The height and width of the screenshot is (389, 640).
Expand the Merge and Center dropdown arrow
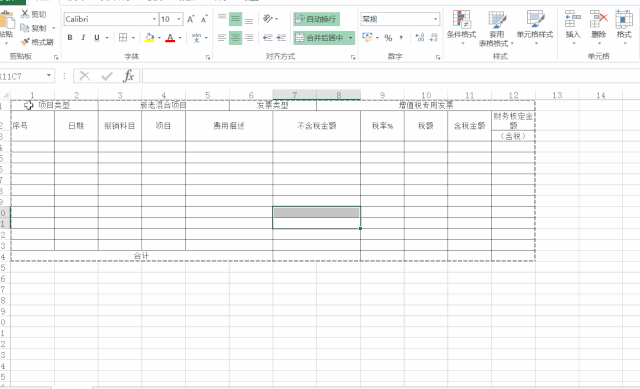pos(350,38)
